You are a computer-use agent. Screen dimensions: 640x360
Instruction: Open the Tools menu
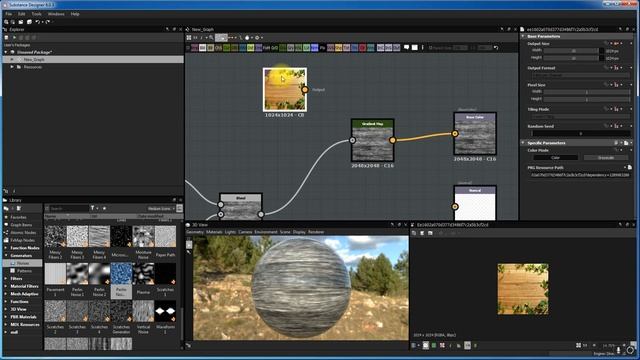tap(36, 14)
